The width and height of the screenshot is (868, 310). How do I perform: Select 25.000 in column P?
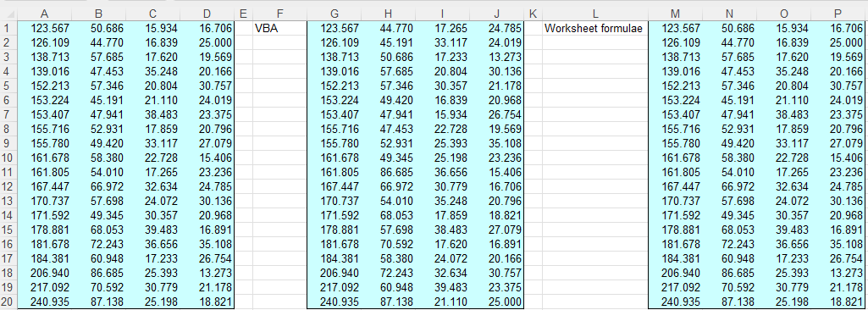838,42
